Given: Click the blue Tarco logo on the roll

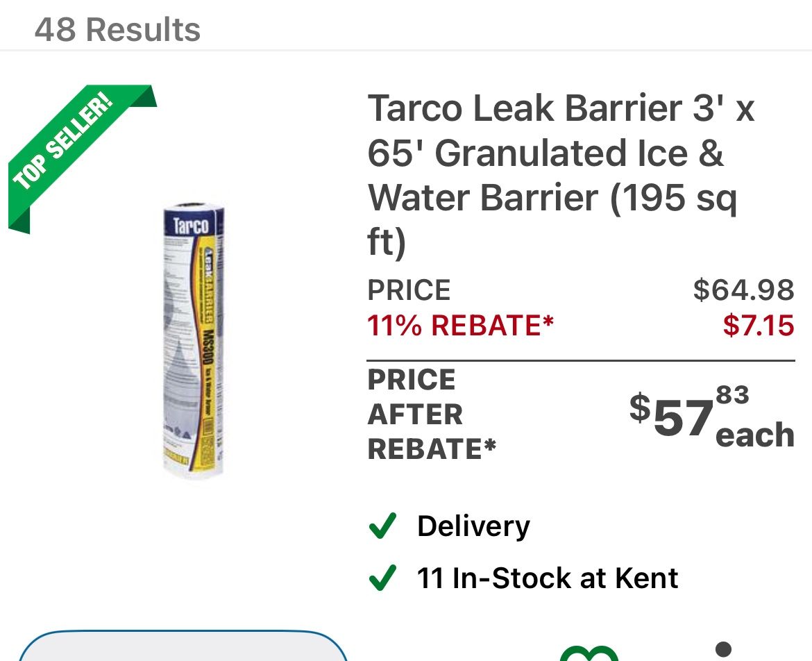Looking at the screenshot, I should (x=189, y=225).
